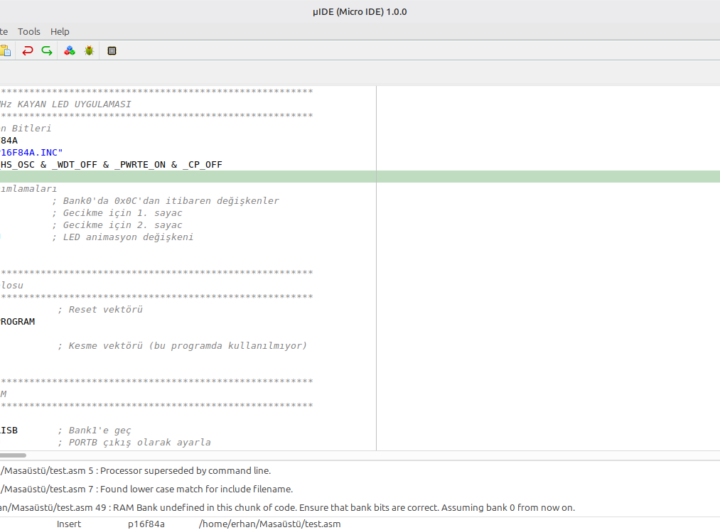Open the Tools menu
Image resolution: width=720 pixels, height=530 pixels.
click(29, 31)
